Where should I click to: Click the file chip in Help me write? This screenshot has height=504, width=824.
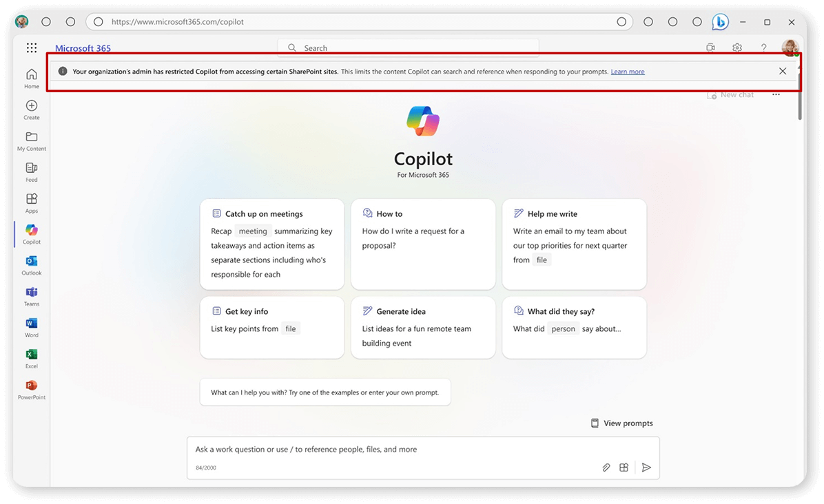(542, 260)
